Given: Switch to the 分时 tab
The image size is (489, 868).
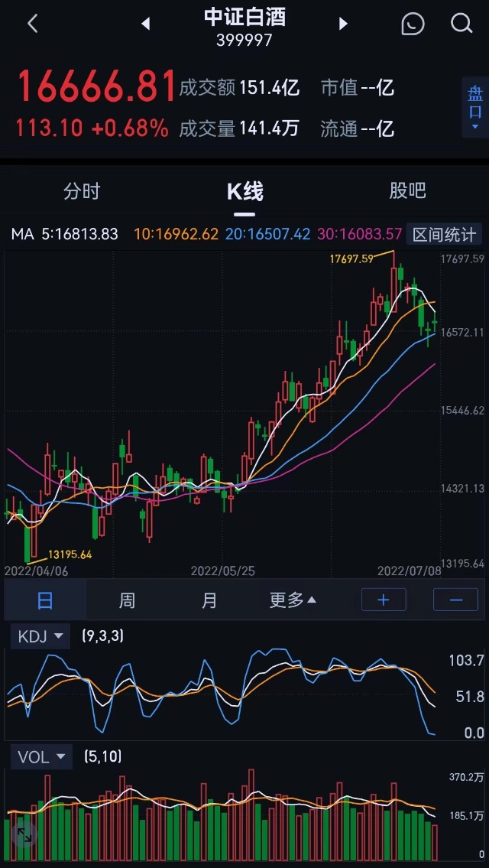Looking at the screenshot, I should 82,191.
